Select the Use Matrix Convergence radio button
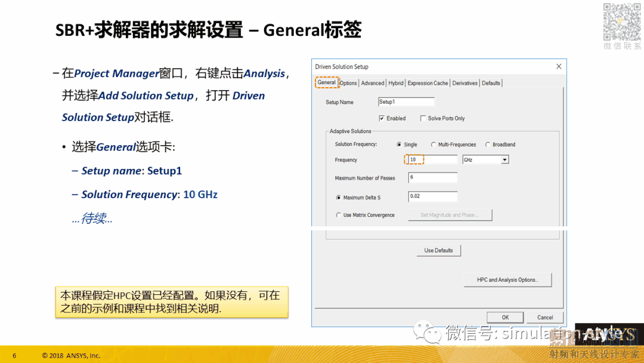Viewport: 644px width, 363px height. click(339, 215)
